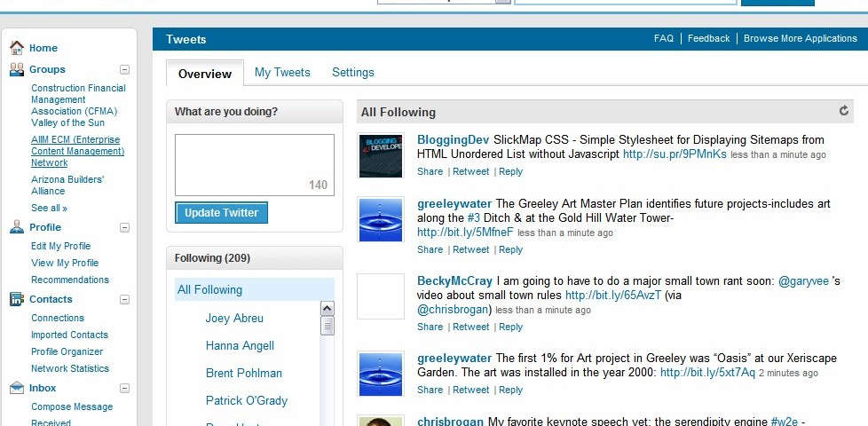Open greeleywater avatar beside Oasis tweet

pos(380,374)
